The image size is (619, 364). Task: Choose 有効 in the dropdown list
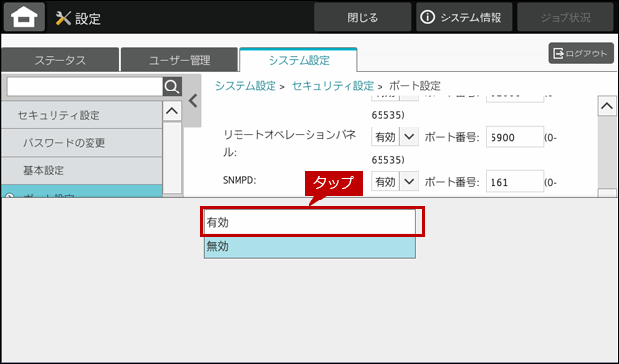(309, 222)
